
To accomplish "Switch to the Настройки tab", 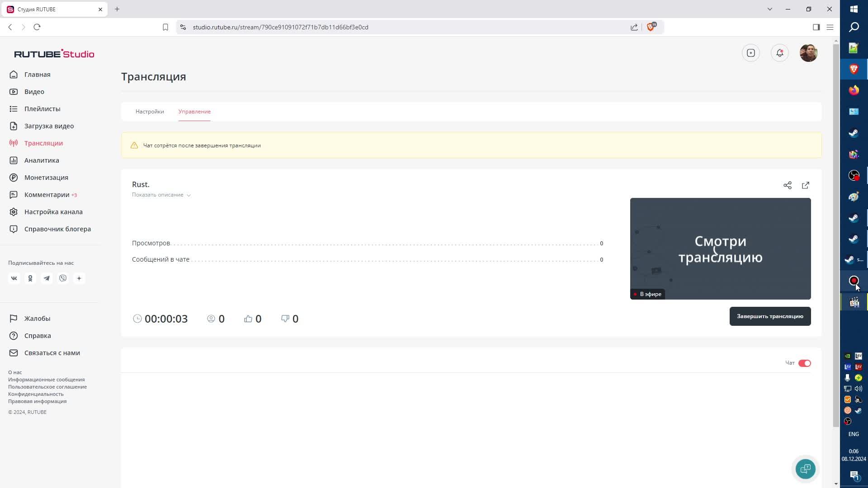I will click(x=150, y=112).
